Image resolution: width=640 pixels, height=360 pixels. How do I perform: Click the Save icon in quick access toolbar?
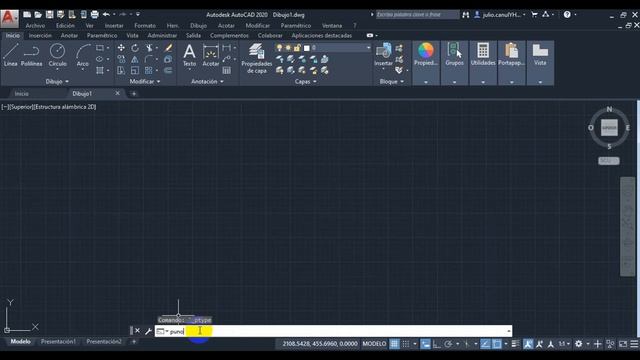coord(49,15)
